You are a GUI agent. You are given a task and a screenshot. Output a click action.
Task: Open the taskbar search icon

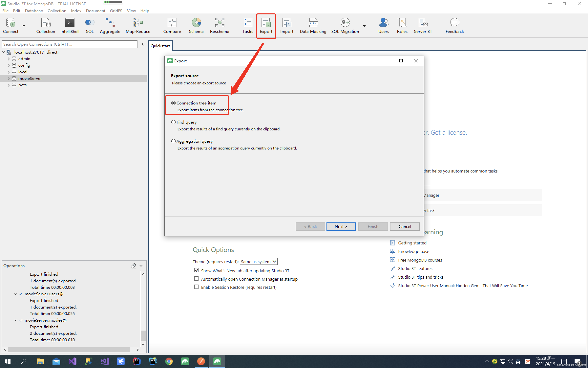[x=24, y=361]
